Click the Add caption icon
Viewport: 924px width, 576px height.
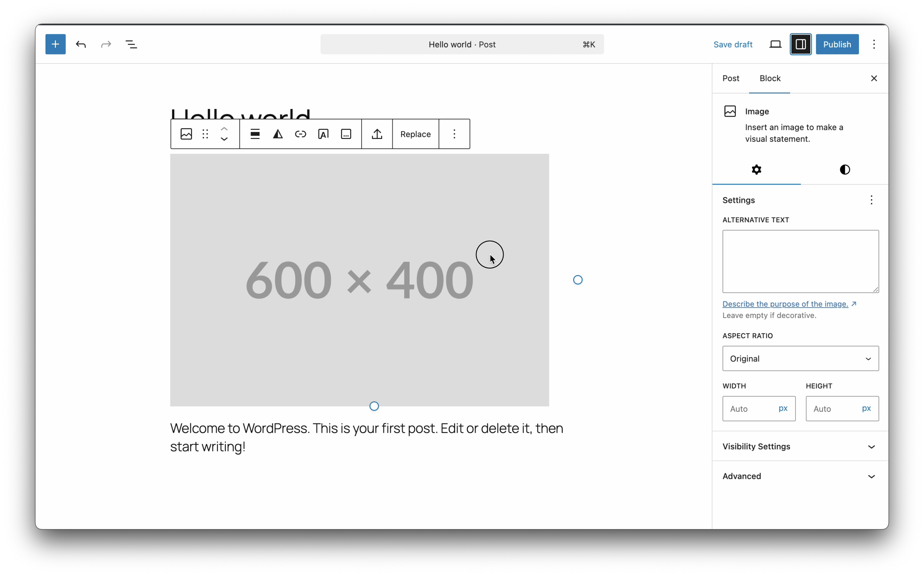346,134
